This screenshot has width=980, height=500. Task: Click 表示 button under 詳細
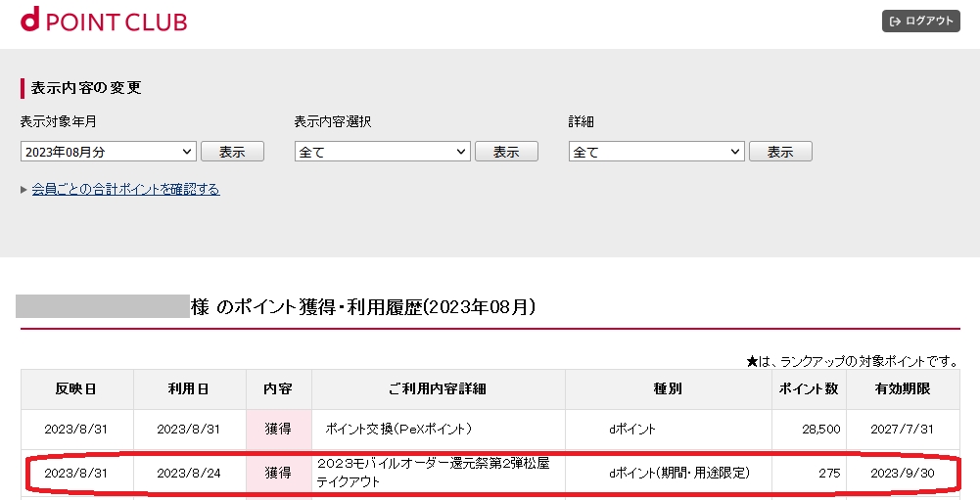[x=780, y=152]
